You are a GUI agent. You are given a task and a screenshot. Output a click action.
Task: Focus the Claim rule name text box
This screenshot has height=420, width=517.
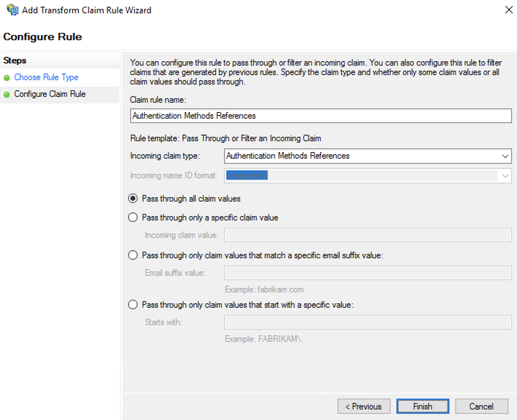tap(320, 116)
